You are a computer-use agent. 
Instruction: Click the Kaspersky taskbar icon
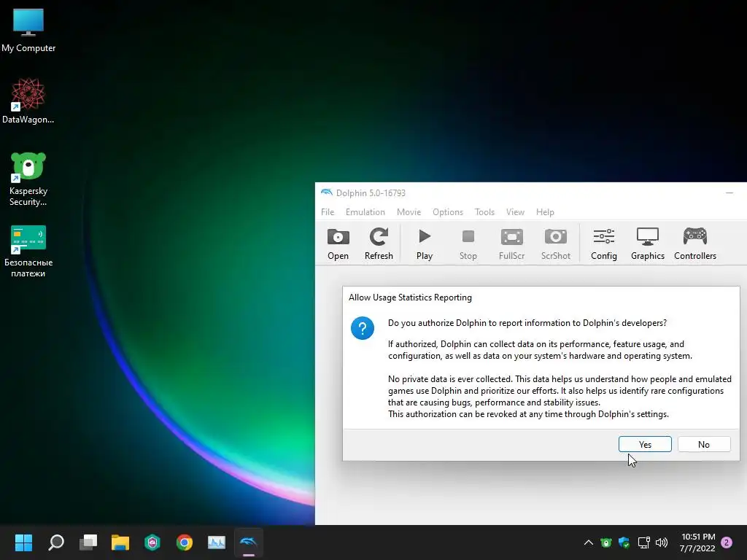152,542
